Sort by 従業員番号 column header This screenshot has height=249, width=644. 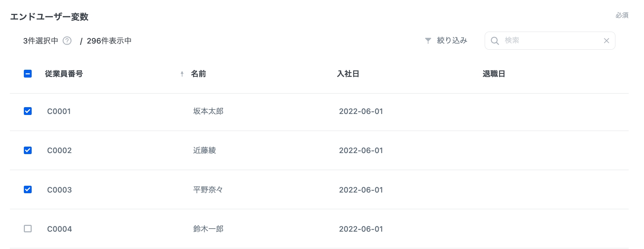pyautogui.click(x=64, y=74)
